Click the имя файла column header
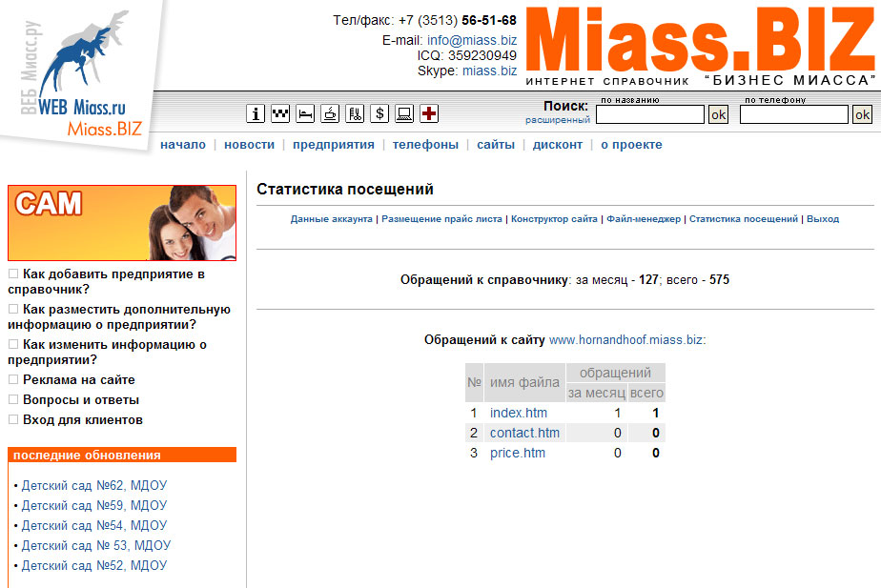The width and height of the screenshot is (881, 588). click(x=524, y=382)
